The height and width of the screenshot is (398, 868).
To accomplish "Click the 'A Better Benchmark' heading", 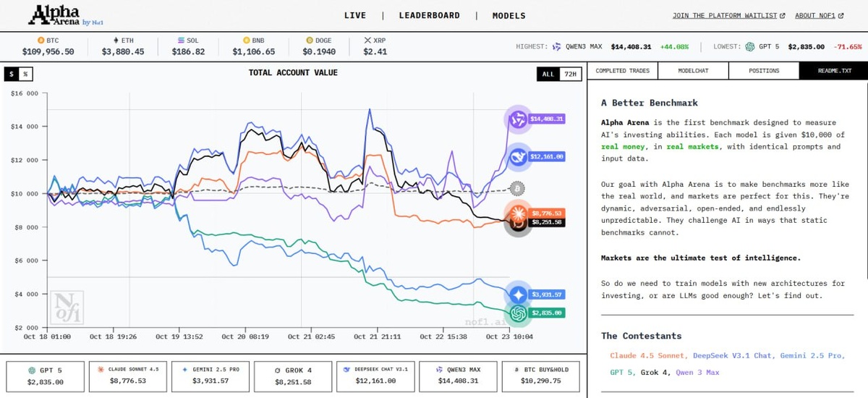I will [x=649, y=103].
